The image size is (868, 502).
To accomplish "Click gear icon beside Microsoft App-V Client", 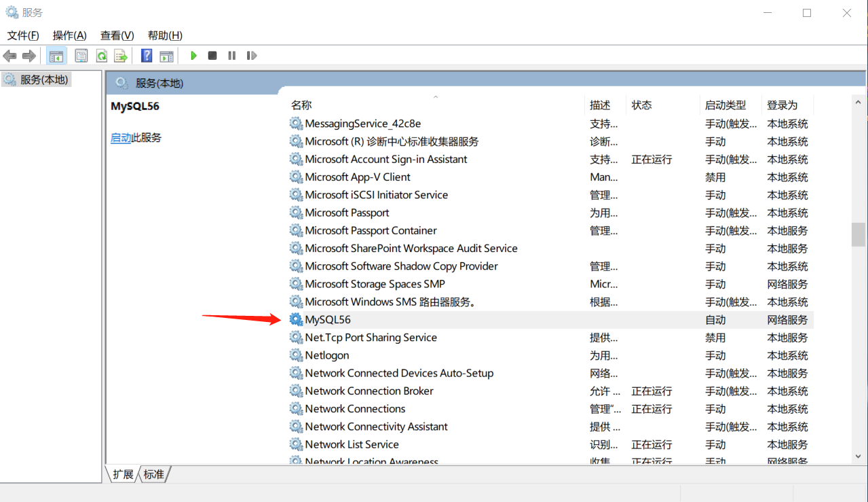I will click(x=296, y=177).
